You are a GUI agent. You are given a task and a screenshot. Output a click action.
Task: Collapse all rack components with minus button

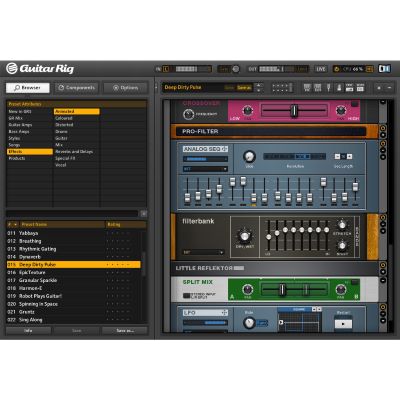[389, 88]
